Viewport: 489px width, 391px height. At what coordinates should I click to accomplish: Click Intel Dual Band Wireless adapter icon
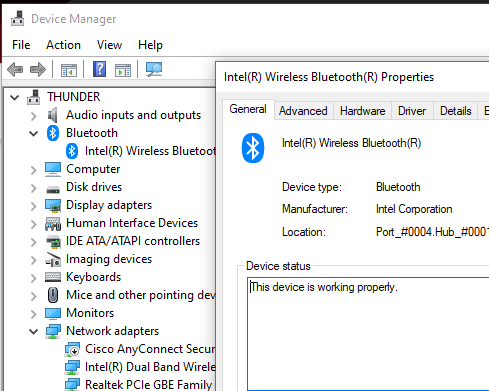point(72,367)
